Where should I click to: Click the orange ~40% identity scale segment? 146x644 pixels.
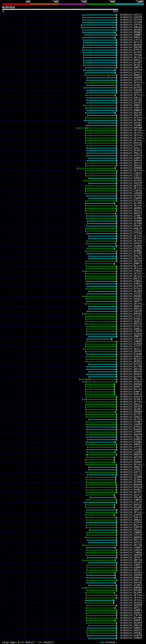click(45, 4)
